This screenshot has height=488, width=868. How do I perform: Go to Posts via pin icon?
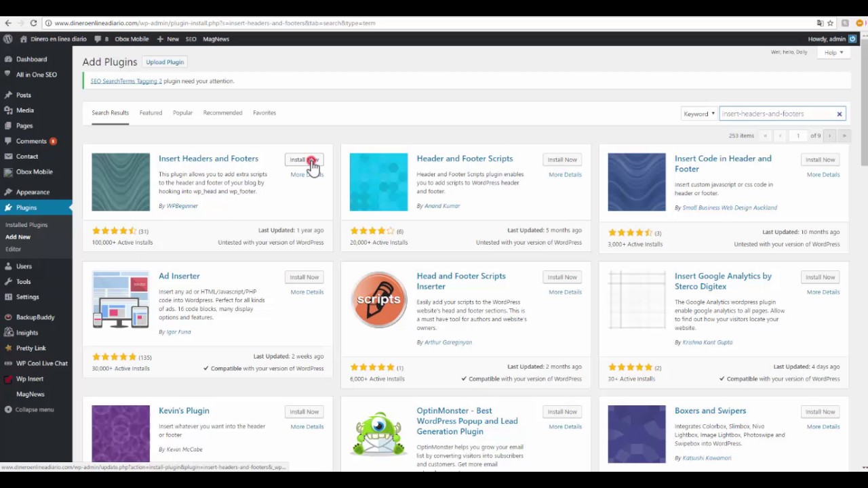pyautogui.click(x=8, y=95)
